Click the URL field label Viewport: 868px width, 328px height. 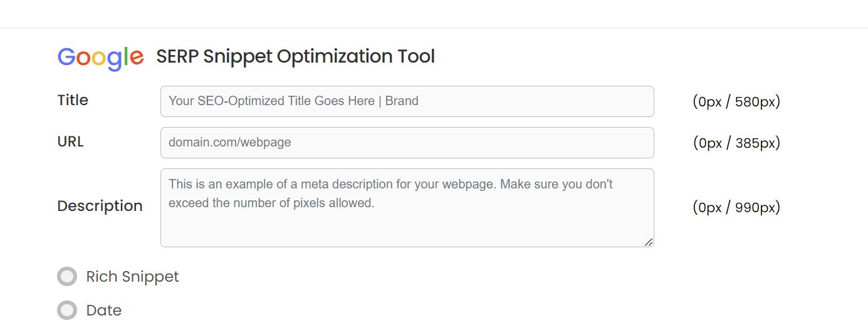point(70,141)
